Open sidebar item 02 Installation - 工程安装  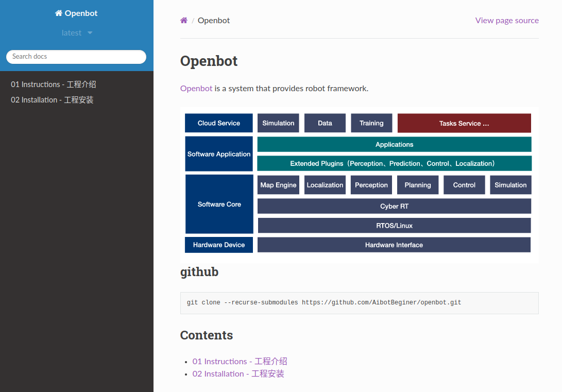pos(52,100)
